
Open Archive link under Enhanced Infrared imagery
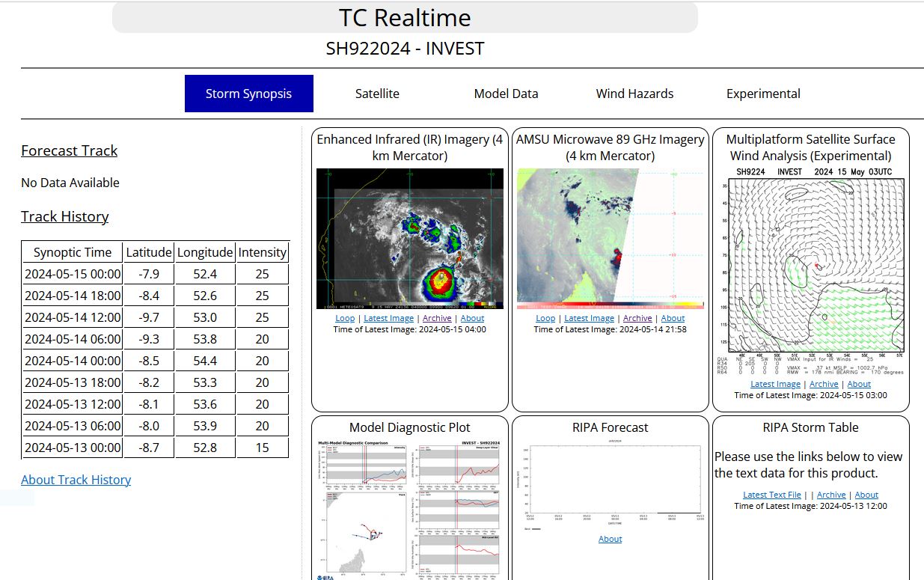[437, 318]
